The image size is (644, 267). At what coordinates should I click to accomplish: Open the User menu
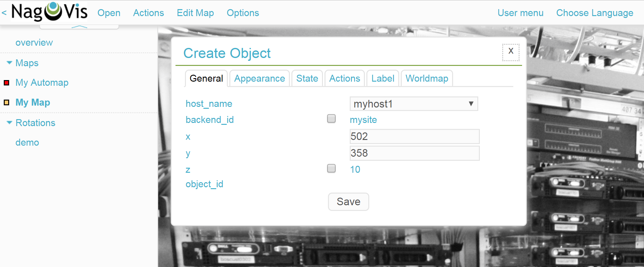[x=520, y=13]
